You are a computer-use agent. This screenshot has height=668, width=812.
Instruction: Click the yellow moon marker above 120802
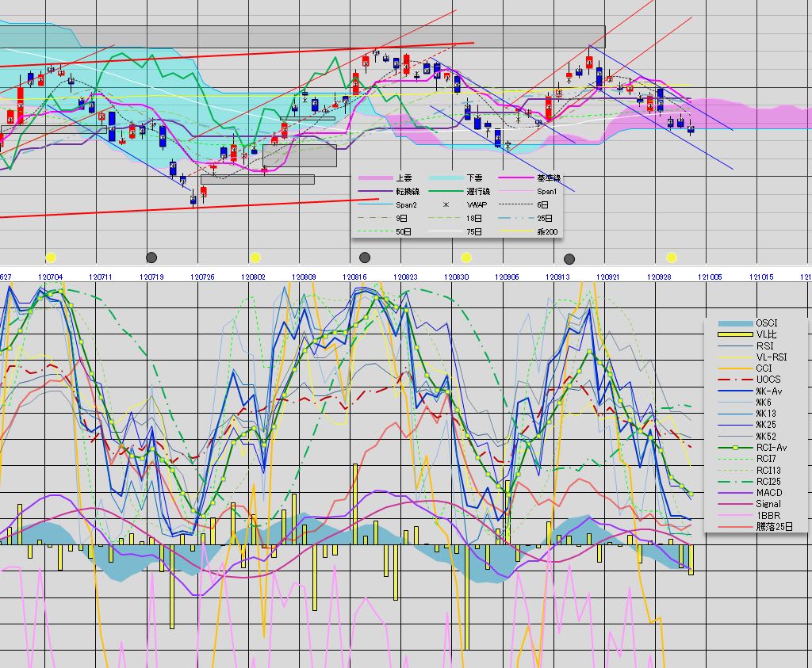click(x=255, y=258)
